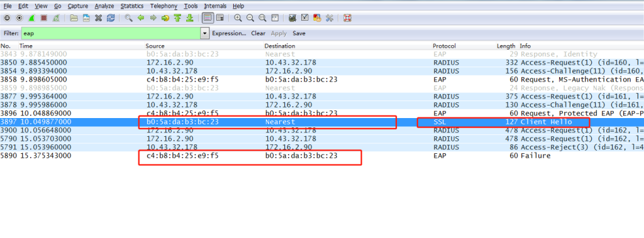This screenshot has width=644, height=238.
Task: Open the display filters dialog icon
Action: coord(305,18)
